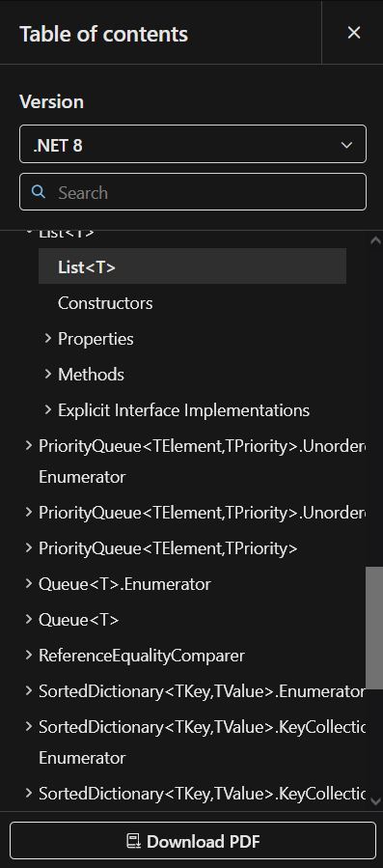Collapse the parent List<T> node chevron
This screenshot has height=868, width=383.
point(29,233)
